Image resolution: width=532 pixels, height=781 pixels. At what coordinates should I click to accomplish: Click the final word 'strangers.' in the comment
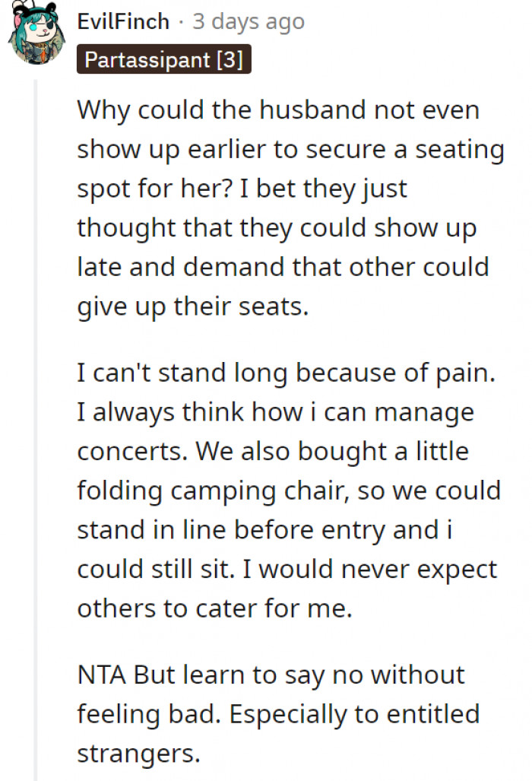click(x=138, y=754)
